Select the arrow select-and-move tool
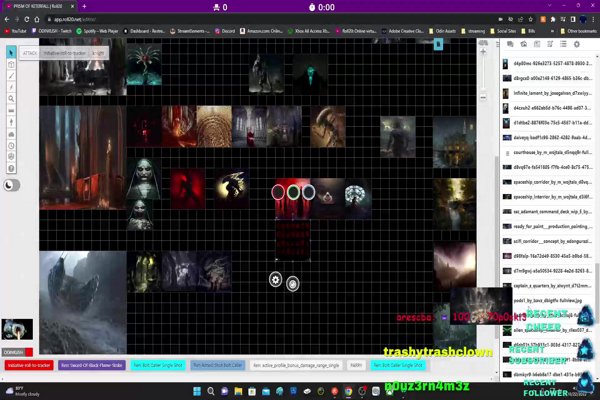600x400 pixels. click(x=11, y=53)
